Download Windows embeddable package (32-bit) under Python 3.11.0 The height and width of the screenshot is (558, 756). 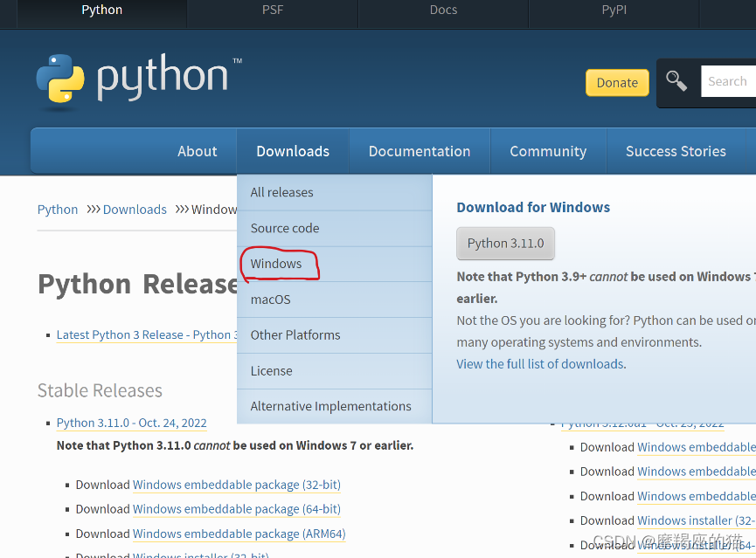click(237, 485)
